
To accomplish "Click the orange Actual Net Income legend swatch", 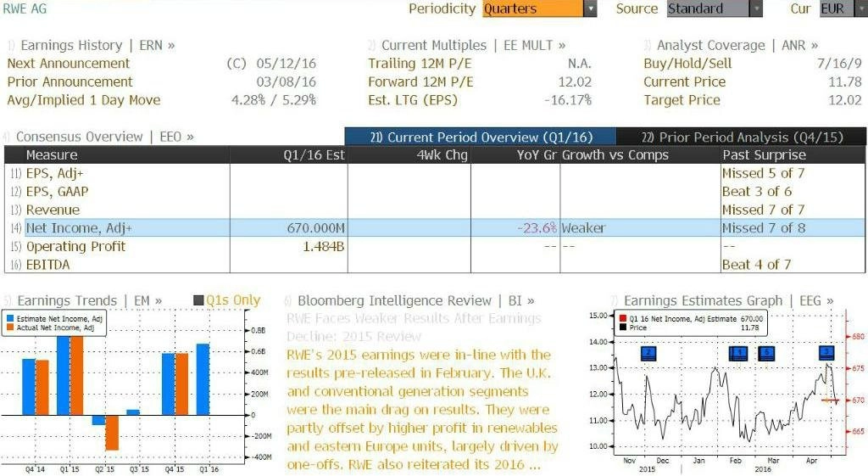I will 10,328.
